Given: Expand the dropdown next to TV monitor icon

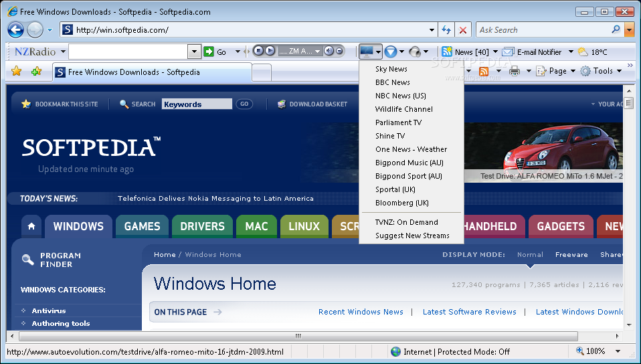Looking at the screenshot, I should [378, 52].
